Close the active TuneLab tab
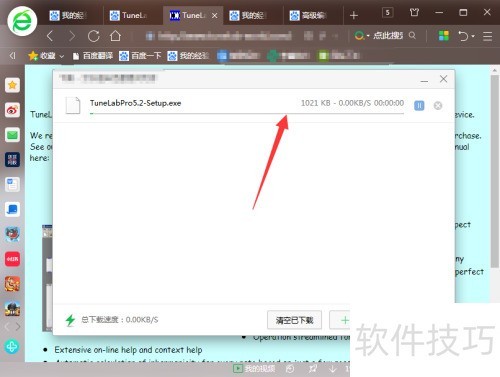 (x=215, y=15)
